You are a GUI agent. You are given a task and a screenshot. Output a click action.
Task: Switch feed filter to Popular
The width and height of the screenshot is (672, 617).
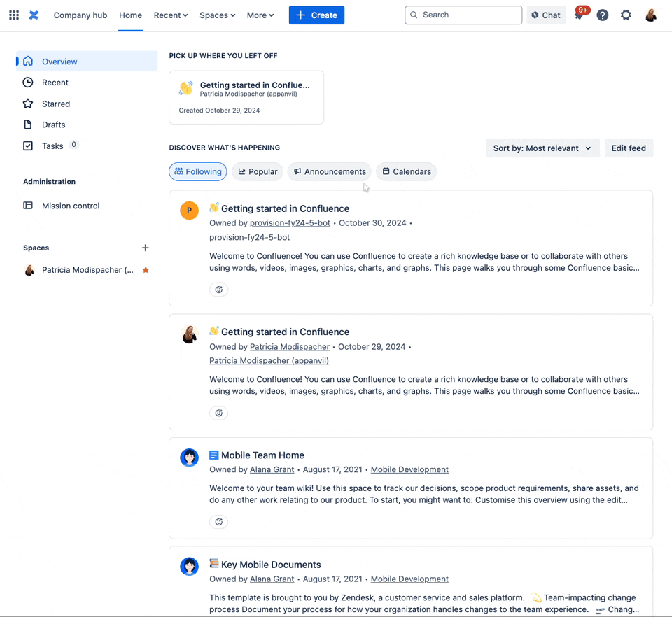pyautogui.click(x=256, y=171)
